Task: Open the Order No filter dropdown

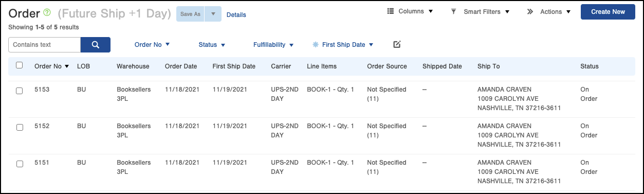Action: (152, 45)
